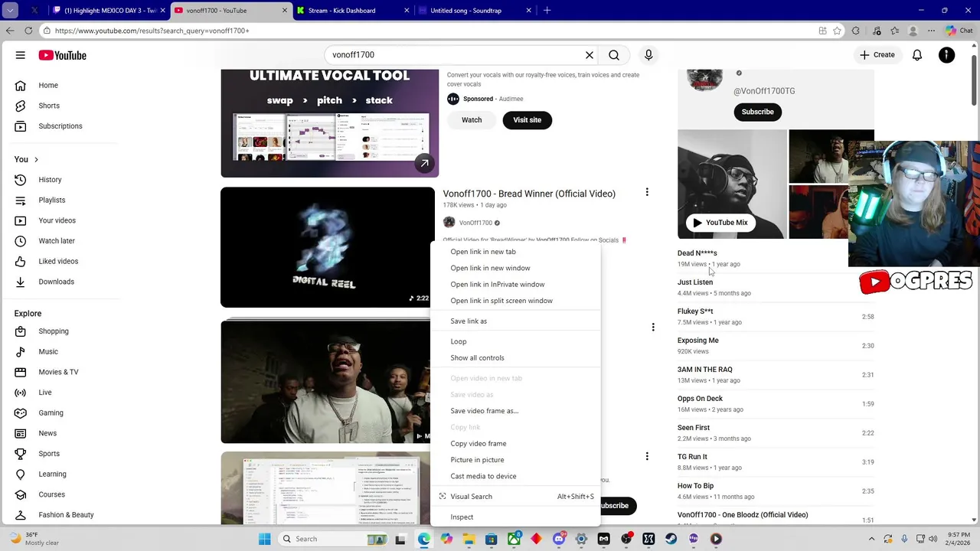The height and width of the screenshot is (551, 980).
Task: Open YouTube notifications bell
Action: [917, 55]
